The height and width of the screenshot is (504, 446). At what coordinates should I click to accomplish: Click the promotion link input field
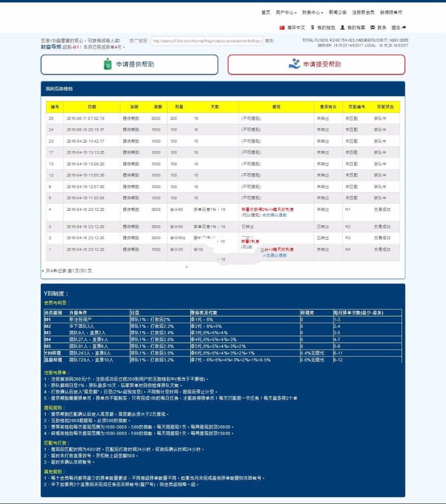pyautogui.click(x=208, y=41)
